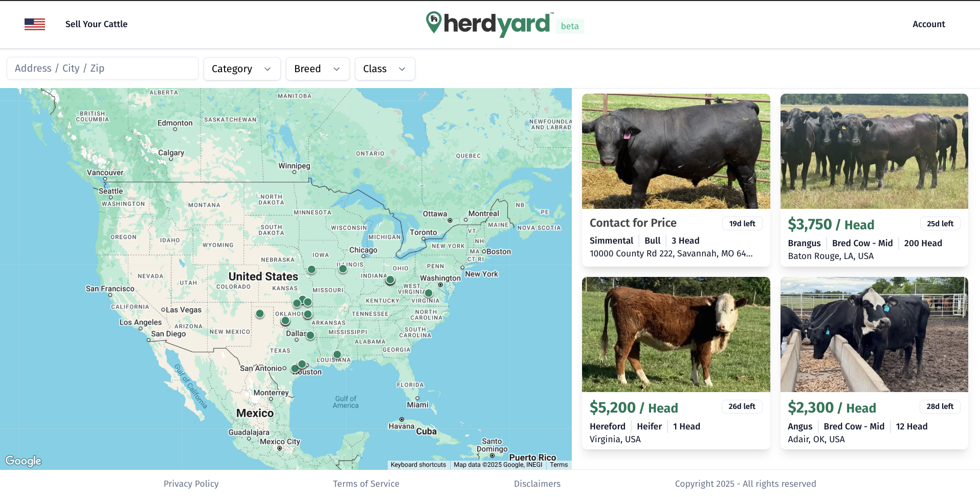Select the lone marker west of Oklahoma
Screen dimensions: 980x497
point(260,313)
